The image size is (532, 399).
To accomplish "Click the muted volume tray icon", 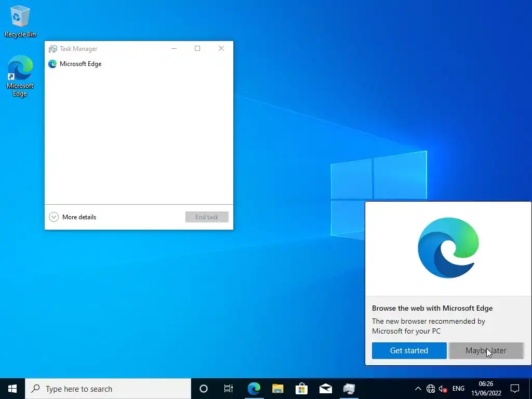I will 443,389.
